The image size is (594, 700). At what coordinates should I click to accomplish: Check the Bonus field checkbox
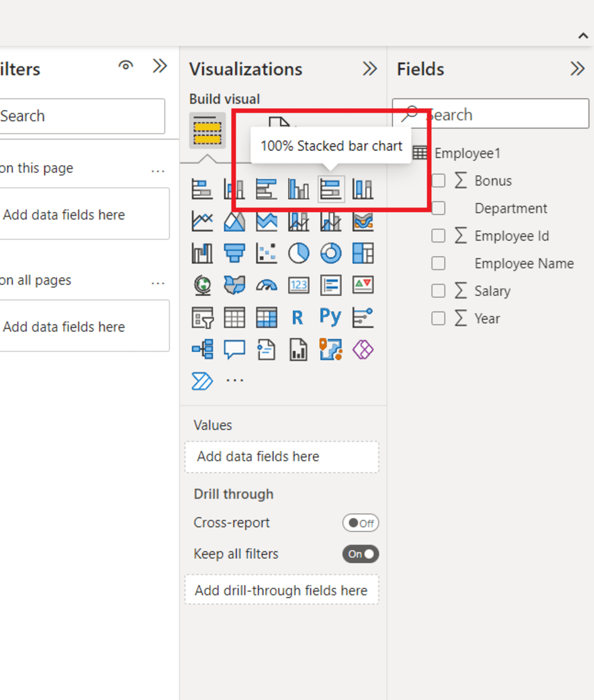tap(438, 181)
